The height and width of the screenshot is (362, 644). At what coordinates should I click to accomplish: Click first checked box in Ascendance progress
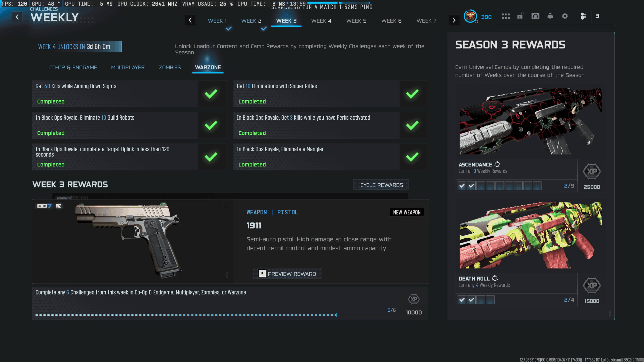coord(462,186)
